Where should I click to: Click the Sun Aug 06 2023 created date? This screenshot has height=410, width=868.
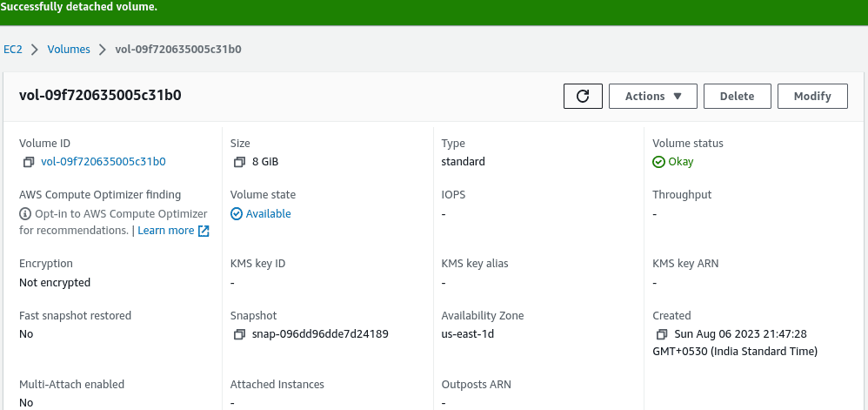[x=741, y=334]
